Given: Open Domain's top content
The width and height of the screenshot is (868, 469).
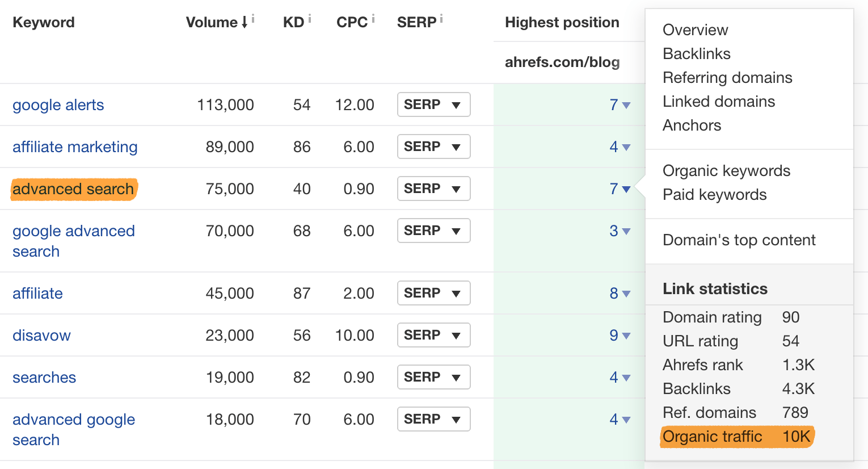Looking at the screenshot, I should point(739,240).
